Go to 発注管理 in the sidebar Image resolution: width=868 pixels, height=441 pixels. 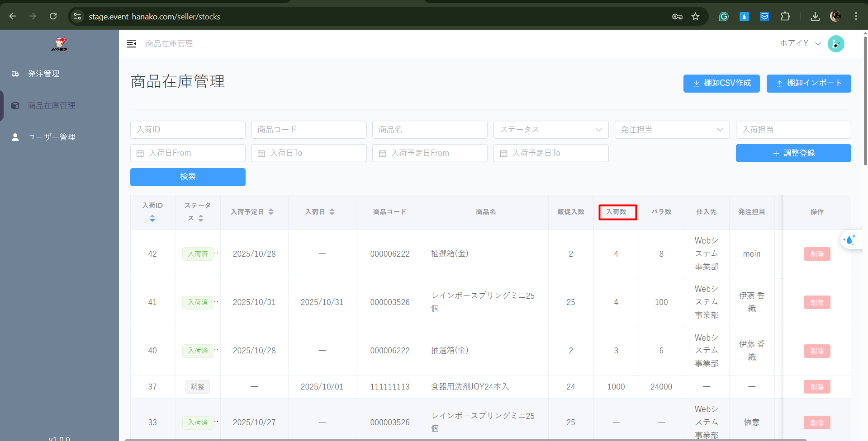tap(44, 74)
